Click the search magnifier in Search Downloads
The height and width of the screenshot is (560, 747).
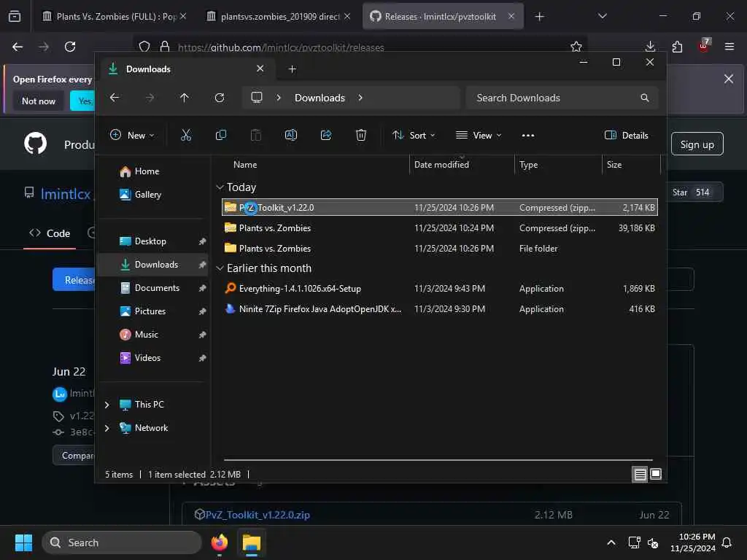tap(645, 98)
